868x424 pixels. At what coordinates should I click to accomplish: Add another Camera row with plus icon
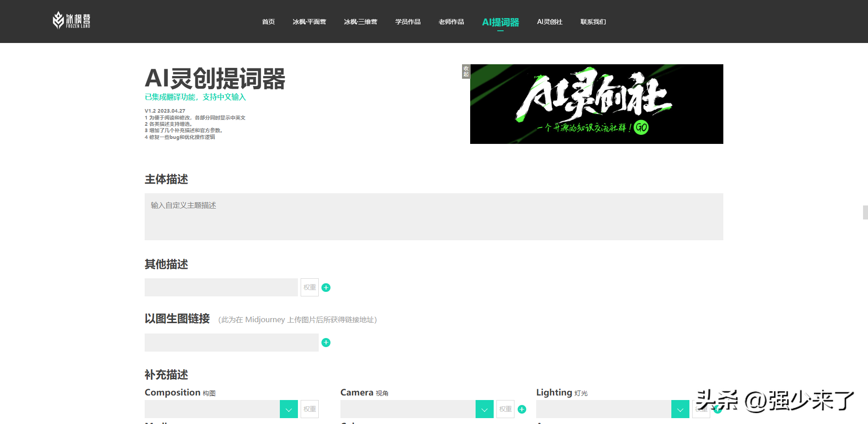(x=522, y=409)
